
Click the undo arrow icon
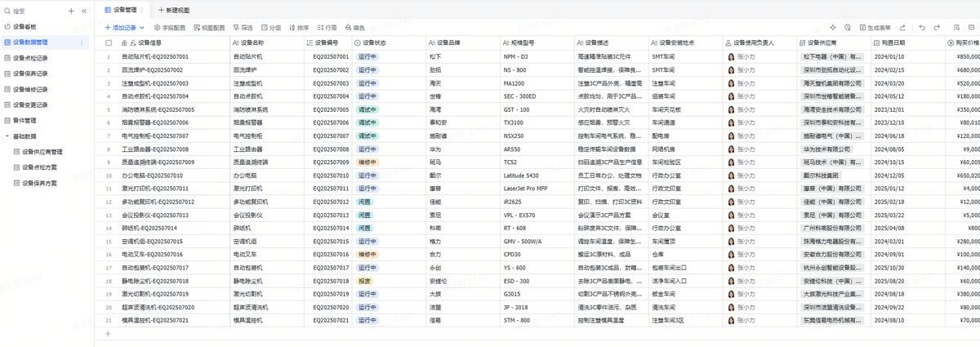(922, 27)
